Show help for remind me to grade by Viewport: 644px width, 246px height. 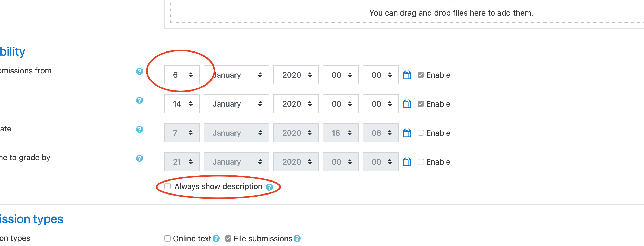(139, 158)
